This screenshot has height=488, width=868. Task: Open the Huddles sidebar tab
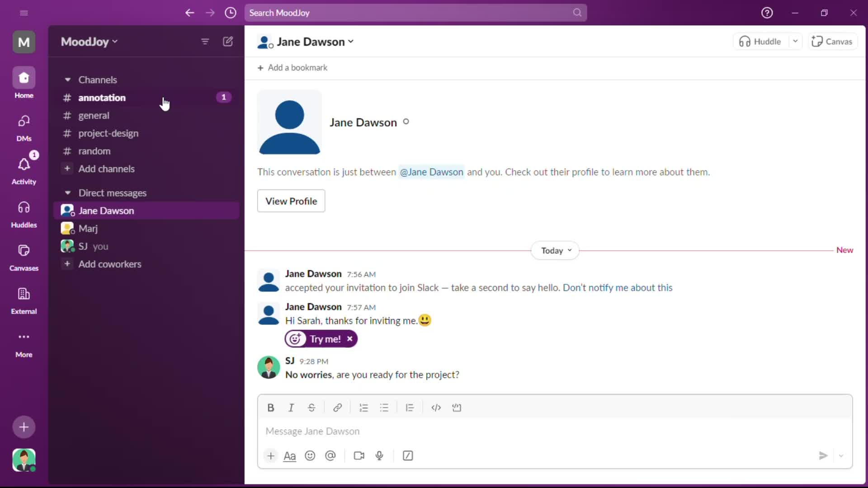tap(24, 214)
